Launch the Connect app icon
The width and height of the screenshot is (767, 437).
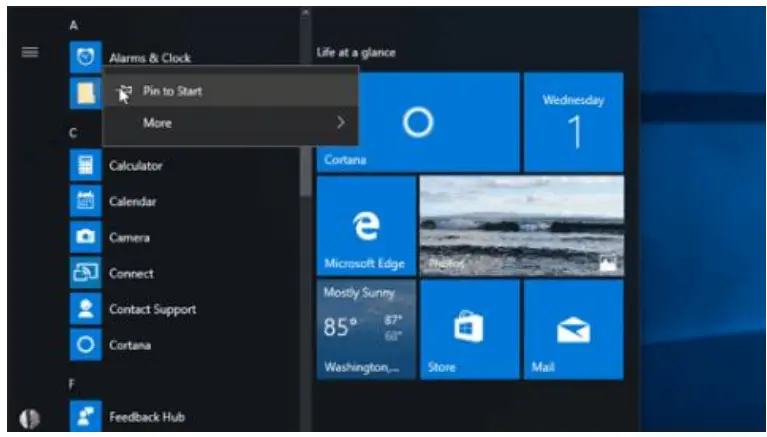[x=86, y=273]
